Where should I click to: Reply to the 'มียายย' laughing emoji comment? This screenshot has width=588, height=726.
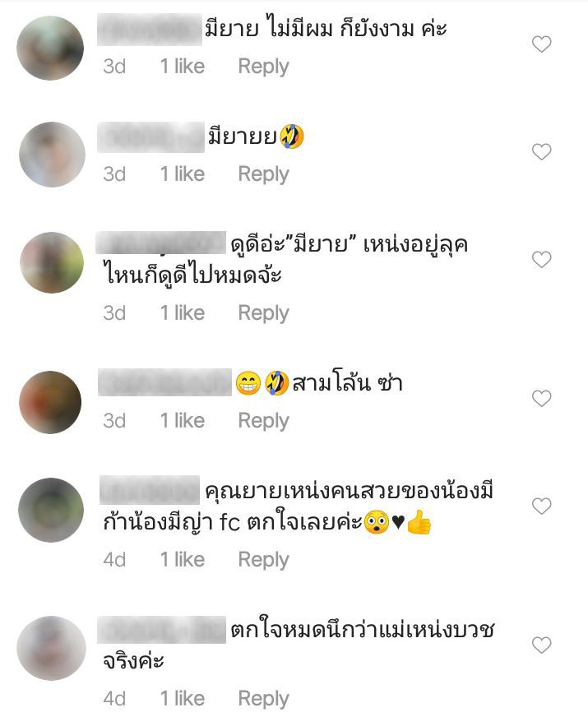click(263, 174)
